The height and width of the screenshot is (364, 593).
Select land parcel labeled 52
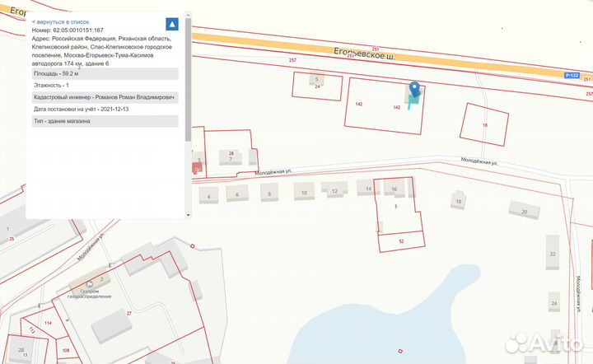(x=401, y=240)
